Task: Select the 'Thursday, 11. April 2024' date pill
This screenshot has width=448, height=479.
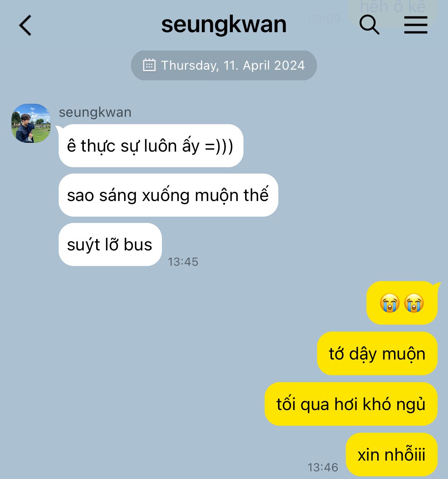Action: [224, 65]
